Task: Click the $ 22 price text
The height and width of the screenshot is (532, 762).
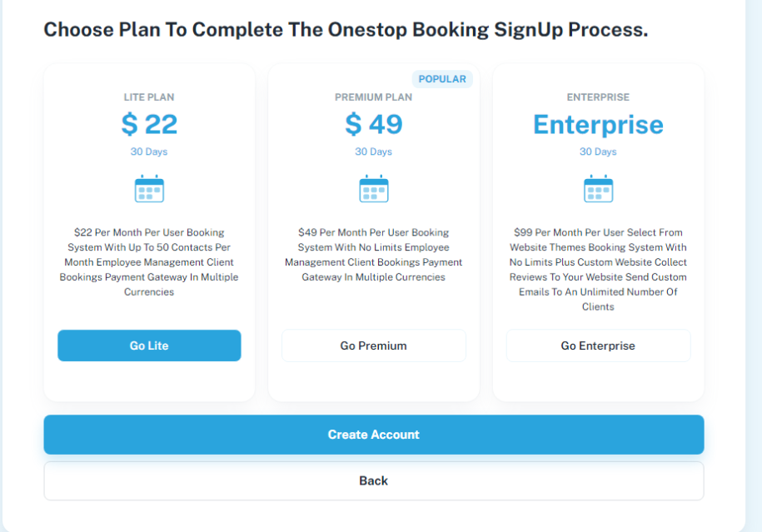Action: tap(149, 125)
